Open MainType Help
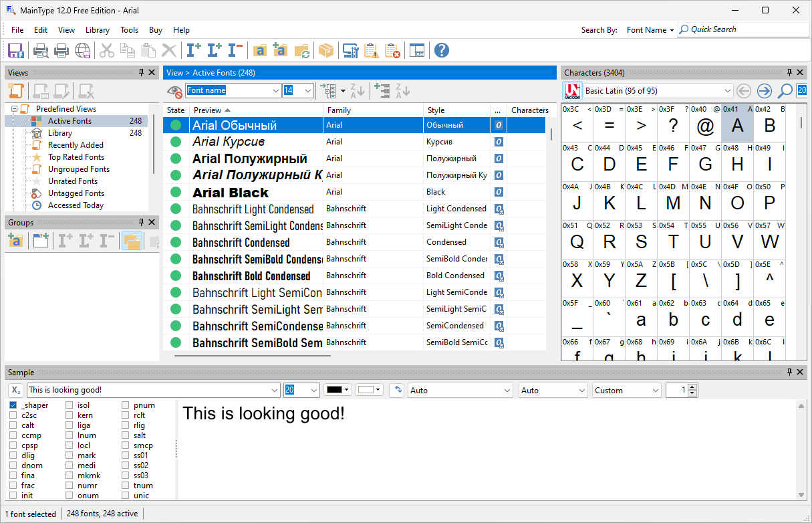The image size is (812, 523). 442,50
